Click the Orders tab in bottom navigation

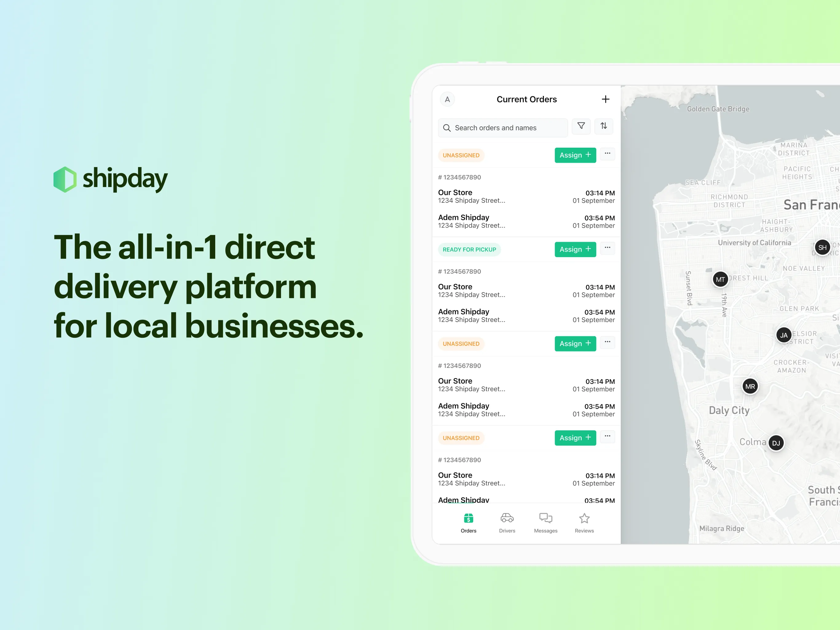click(x=468, y=525)
